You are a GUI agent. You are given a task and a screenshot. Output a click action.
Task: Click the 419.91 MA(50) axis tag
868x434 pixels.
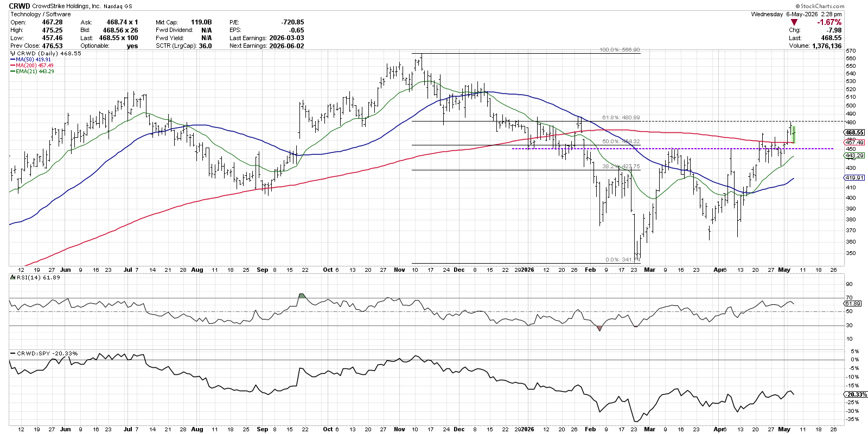click(855, 178)
